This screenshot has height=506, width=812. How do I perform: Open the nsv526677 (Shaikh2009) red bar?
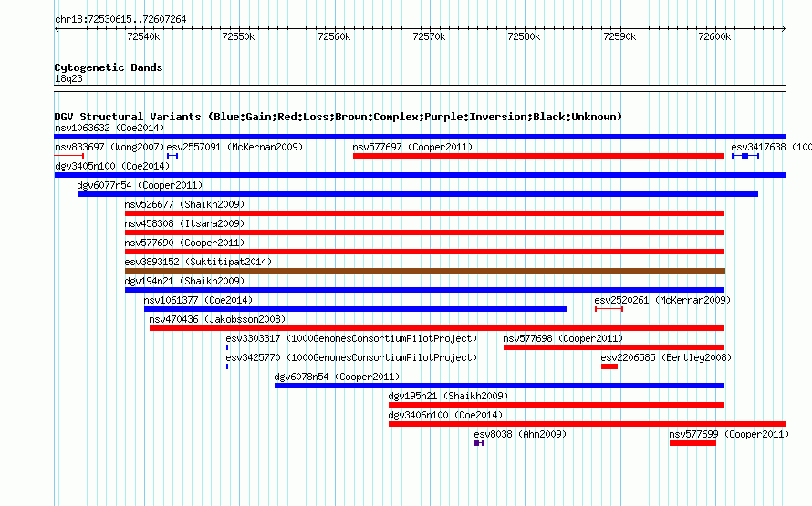click(x=424, y=213)
